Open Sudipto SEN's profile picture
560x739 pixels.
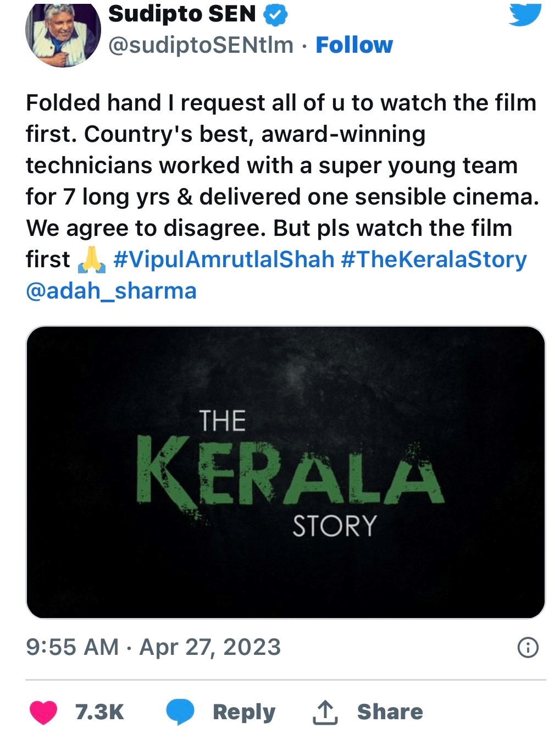pyautogui.click(x=63, y=35)
